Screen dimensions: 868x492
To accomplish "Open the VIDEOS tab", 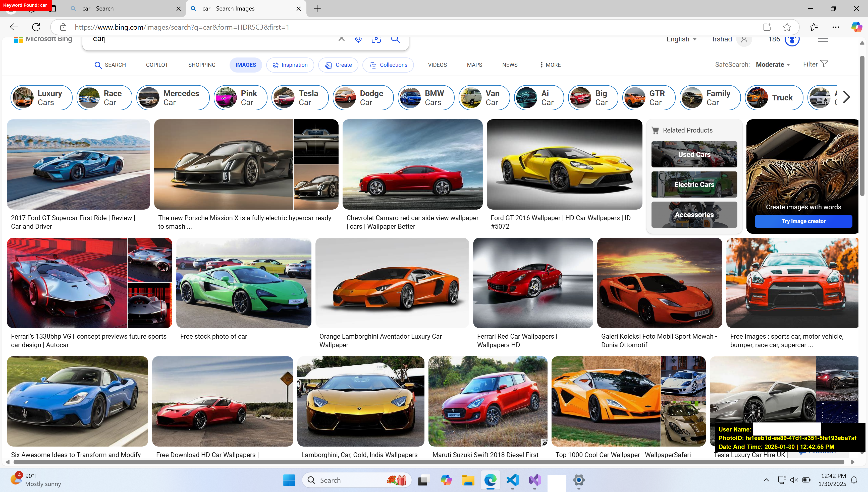I will point(437,65).
